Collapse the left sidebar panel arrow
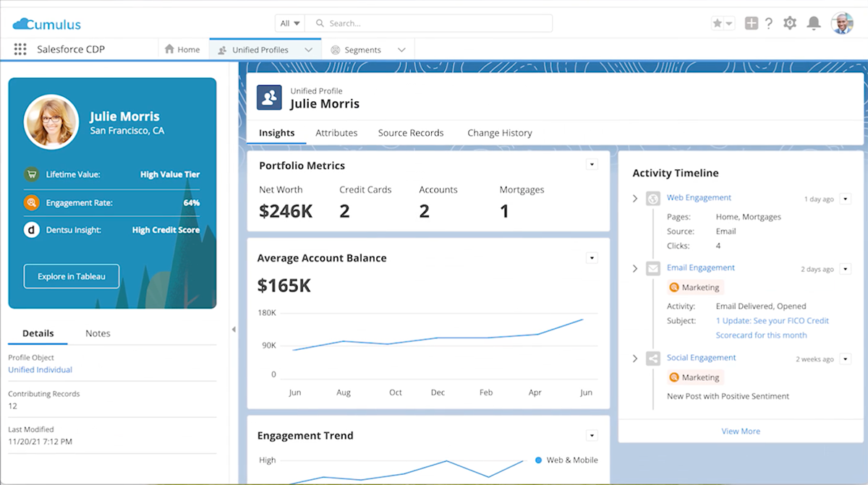Image resolution: width=868 pixels, height=485 pixels. 234,330
